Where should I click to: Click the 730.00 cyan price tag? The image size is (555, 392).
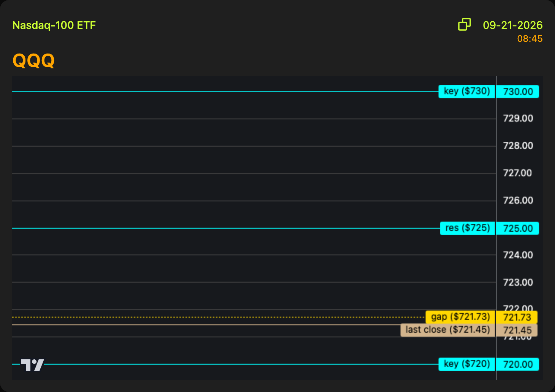(518, 92)
